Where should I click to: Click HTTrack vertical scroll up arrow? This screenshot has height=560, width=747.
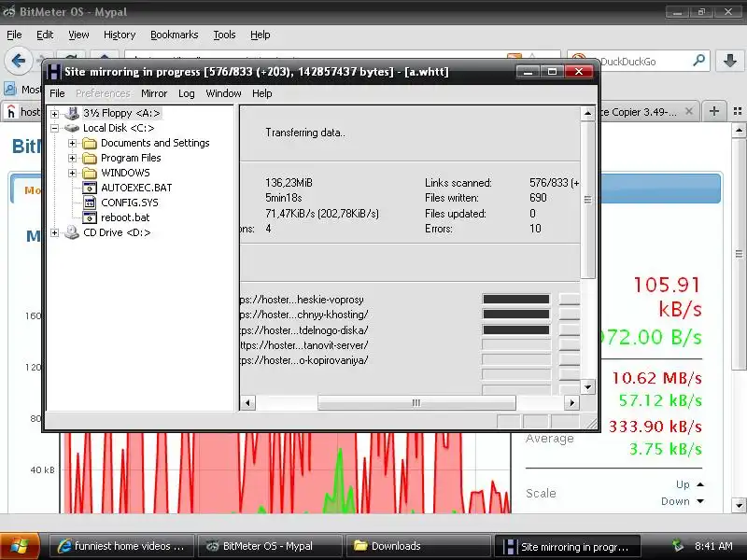588,113
